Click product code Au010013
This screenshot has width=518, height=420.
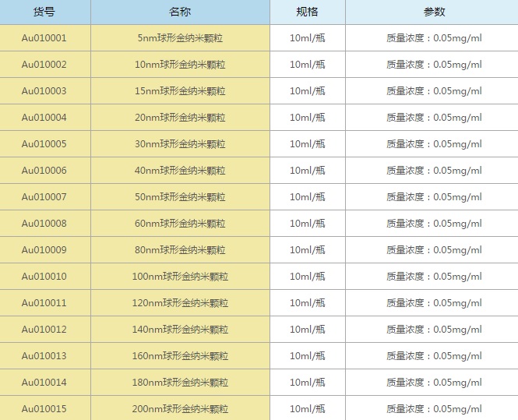[44, 356]
